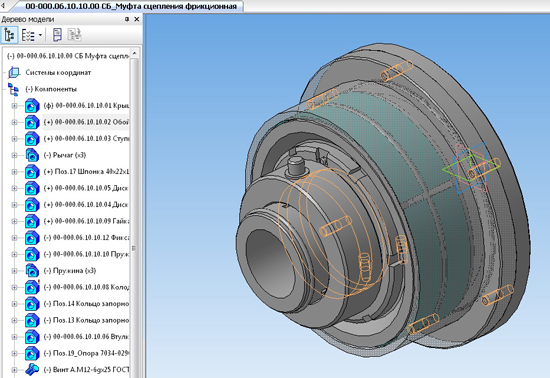Select the (-) Рычаг (x3) row
The height and width of the screenshot is (378, 550).
point(65,155)
